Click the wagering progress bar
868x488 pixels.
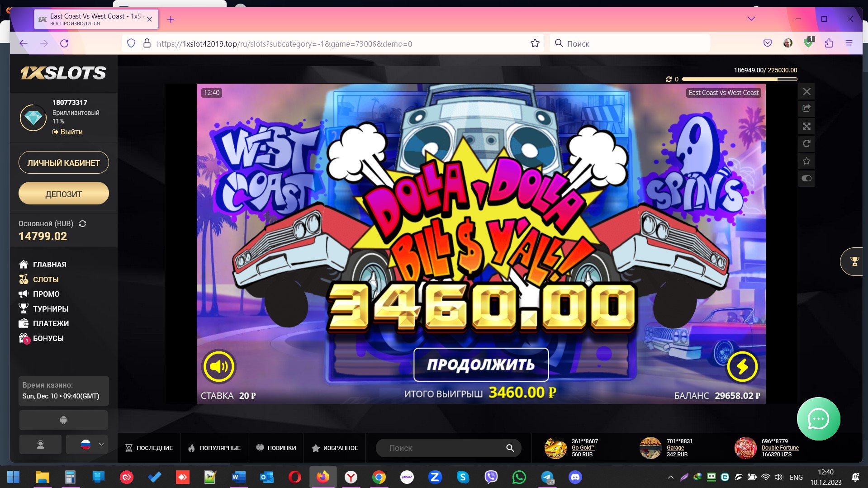point(739,79)
